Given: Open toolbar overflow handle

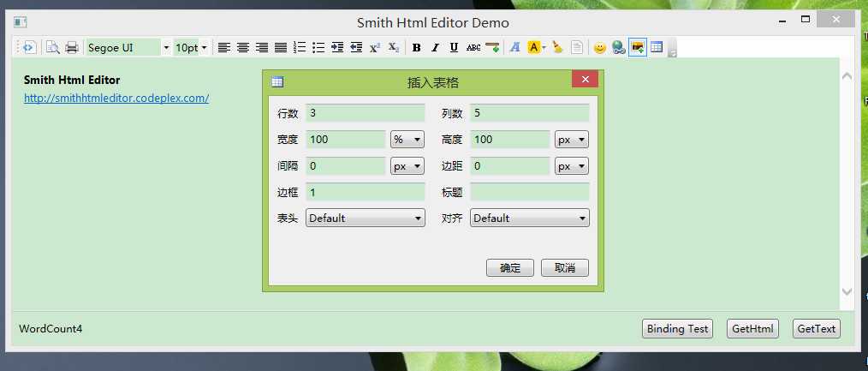Looking at the screenshot, I should (x=673, y=49).
